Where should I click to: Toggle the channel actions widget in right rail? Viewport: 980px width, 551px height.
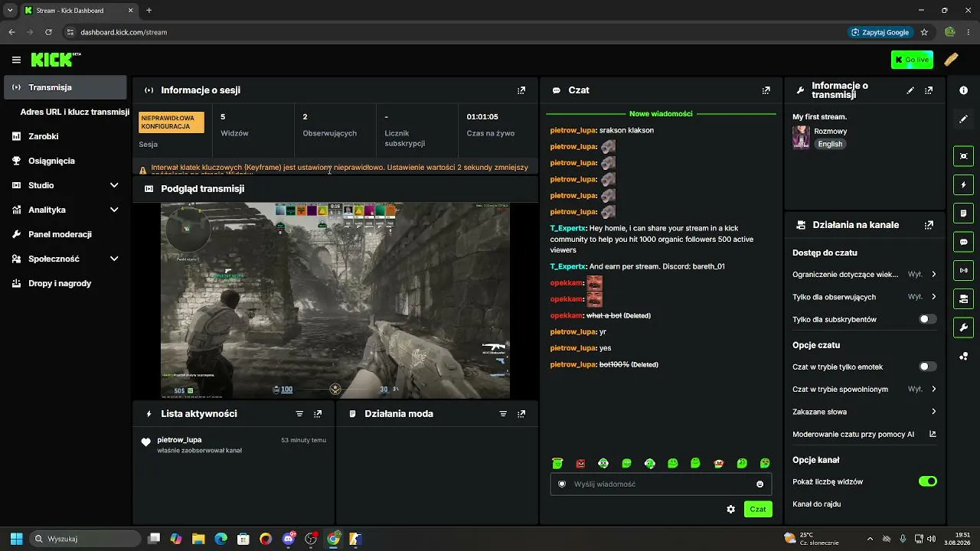point(963,298)
